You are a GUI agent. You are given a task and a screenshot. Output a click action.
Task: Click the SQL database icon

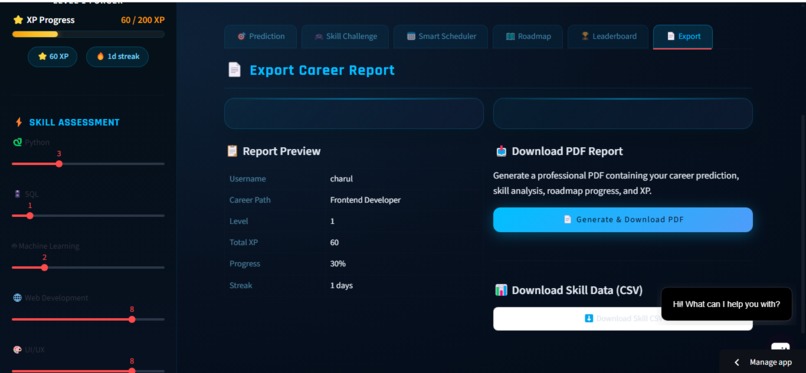(x=17, y=194)
